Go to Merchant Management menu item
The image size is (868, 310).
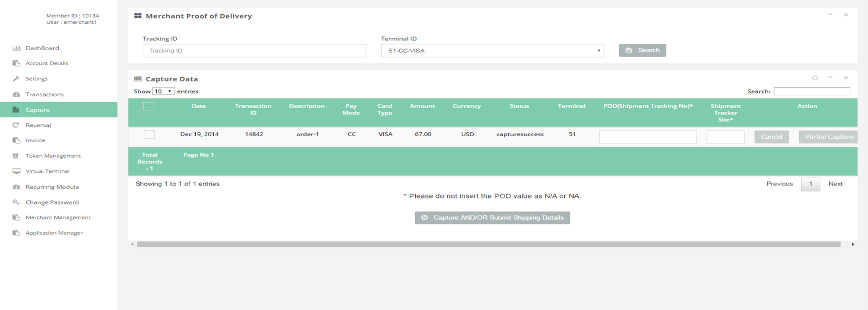58,217
